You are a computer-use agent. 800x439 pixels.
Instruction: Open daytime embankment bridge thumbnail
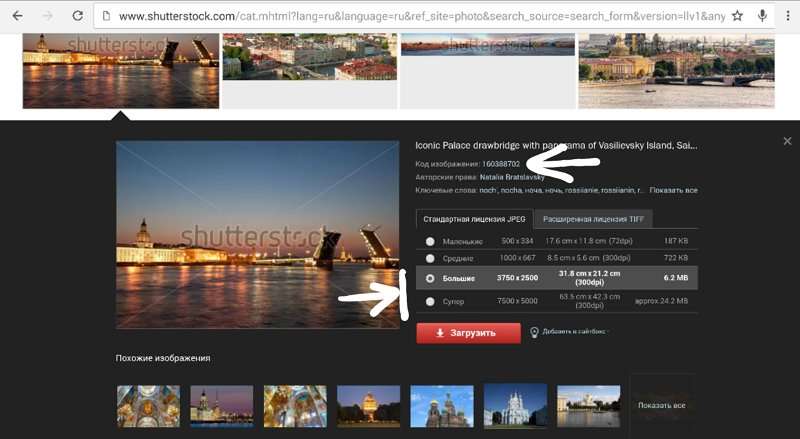676,70
